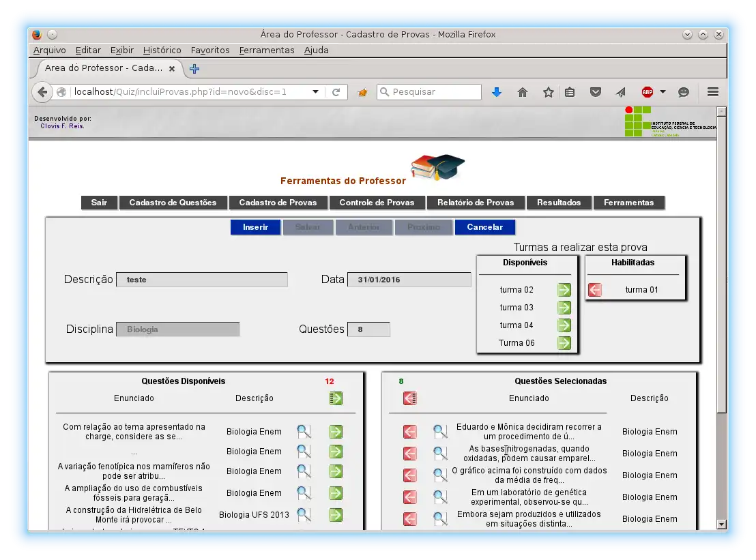756x560 pixels.
Task: Open Pocket icon in toolbar
Action: (x=596, y=92)
